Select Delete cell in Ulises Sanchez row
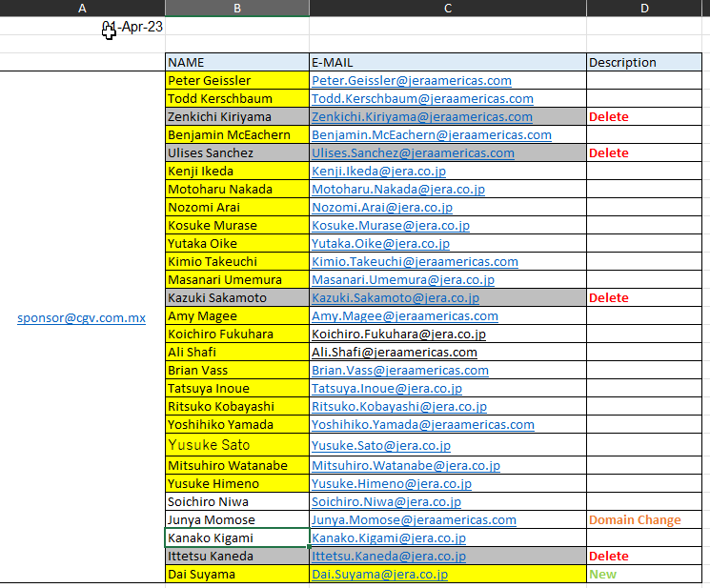 [644, 152]
